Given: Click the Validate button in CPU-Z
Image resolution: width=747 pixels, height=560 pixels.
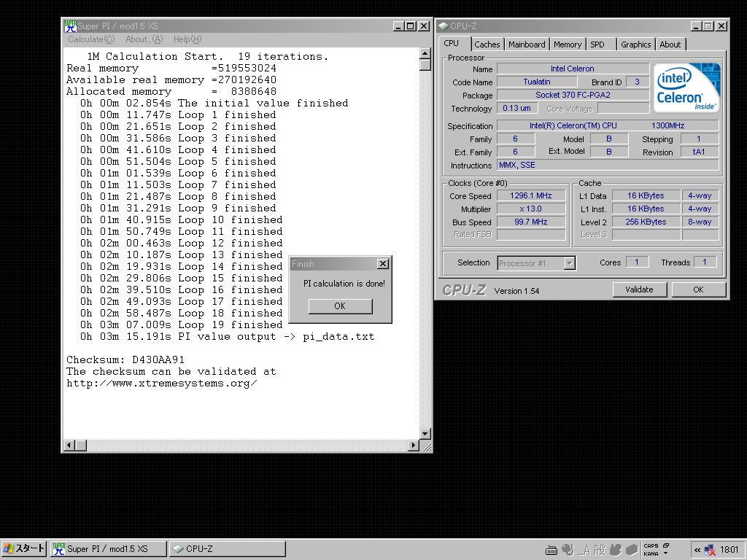Looking at the screenshot, I should coord(639,289).
